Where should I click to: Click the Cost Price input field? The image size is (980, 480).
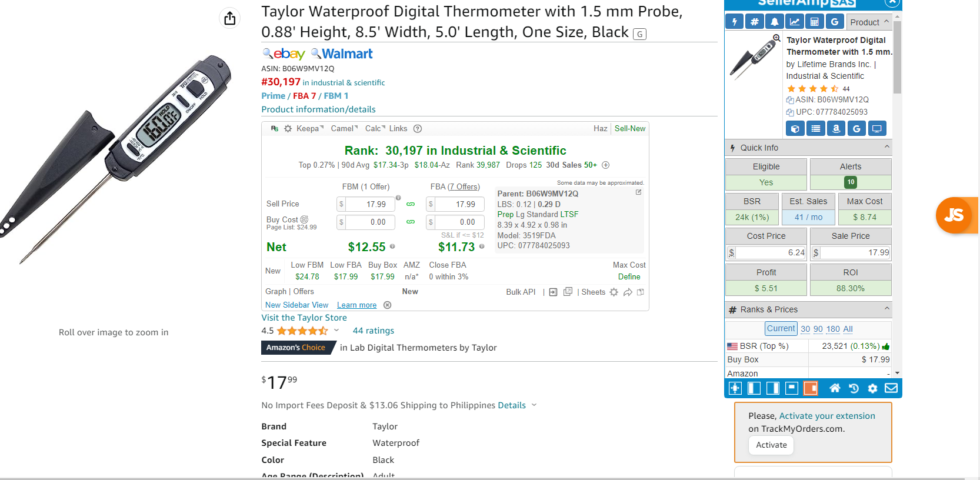pyautogui.click(x=771, y=252)
